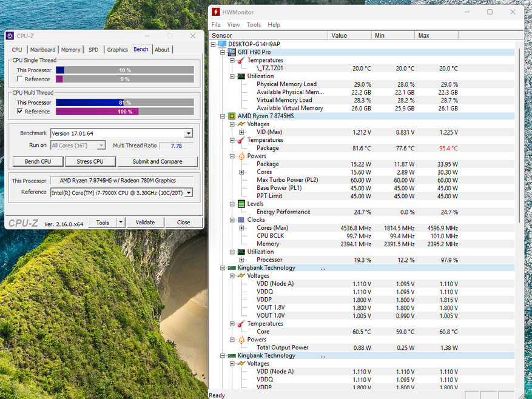The width and height of the screenshot is (532, 399).
Task: Open the View menu in HWMonitor
Action: tap(234, 25)
